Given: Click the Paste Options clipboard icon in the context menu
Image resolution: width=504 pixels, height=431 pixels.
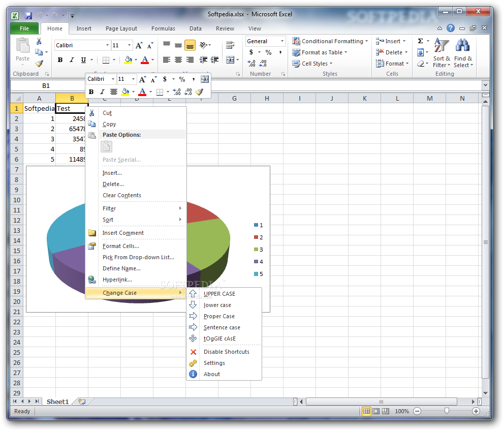Looking at the screenshot, I should 106,147.
